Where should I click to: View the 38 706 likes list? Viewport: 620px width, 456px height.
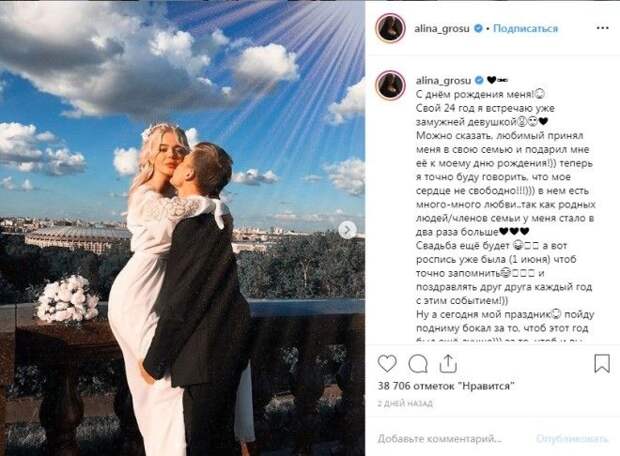tap(446, 386)
